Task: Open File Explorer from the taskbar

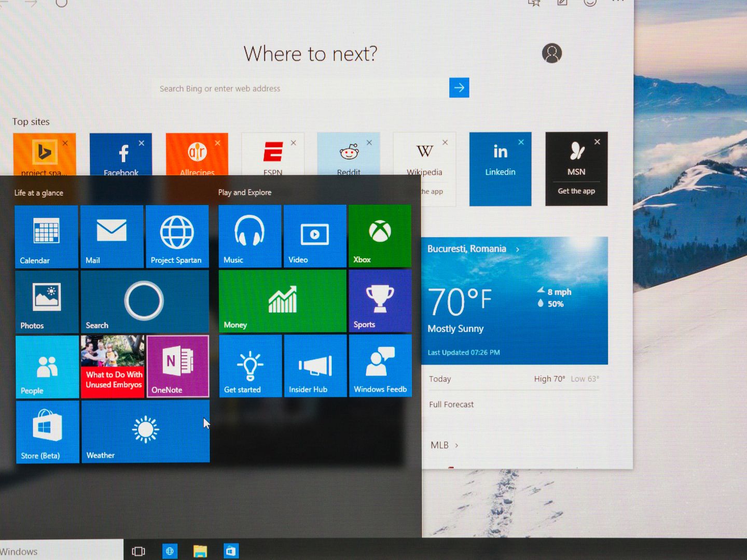Action: (200, 551)
